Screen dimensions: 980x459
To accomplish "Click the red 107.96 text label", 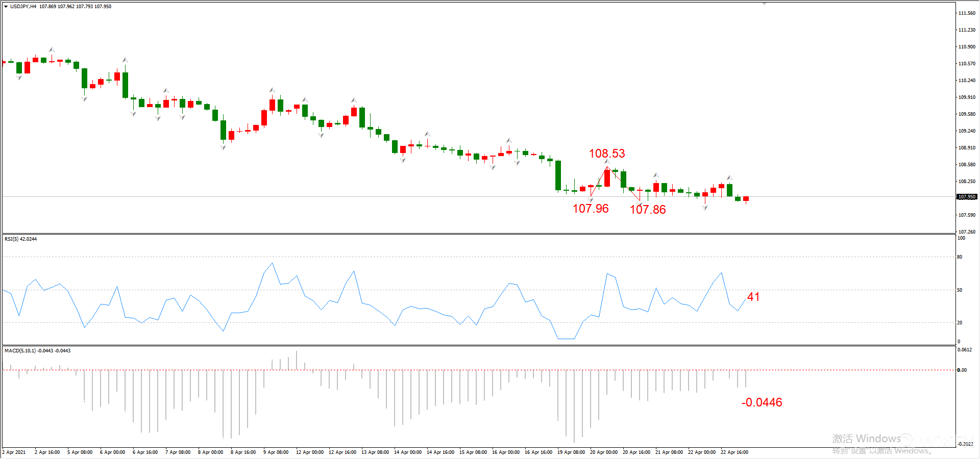I will click(591, 209).
